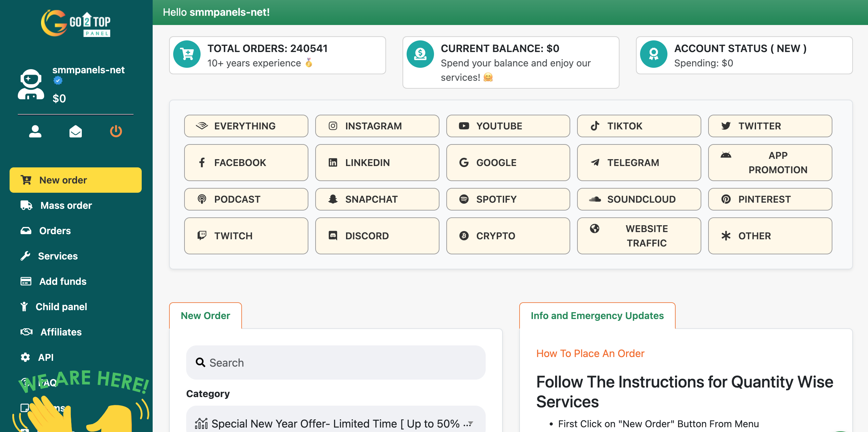Select the Instagram category filter
The image size is (868, 432).
377,126
